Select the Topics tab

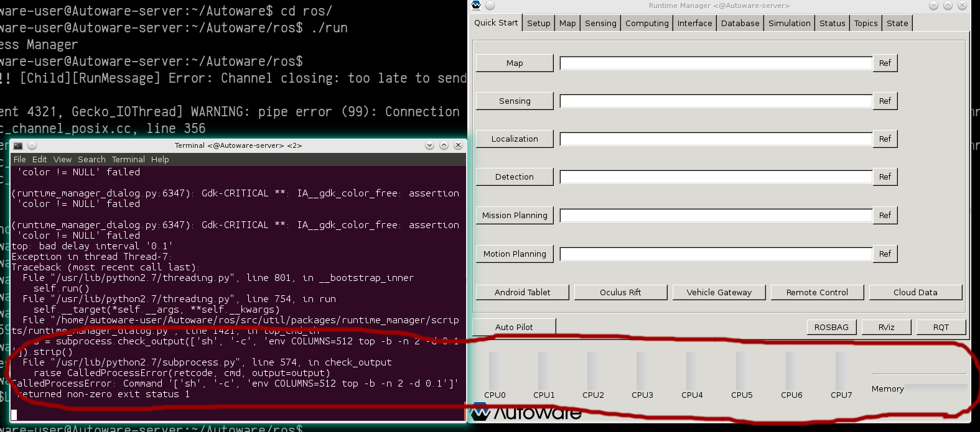(x=866, y=24)
